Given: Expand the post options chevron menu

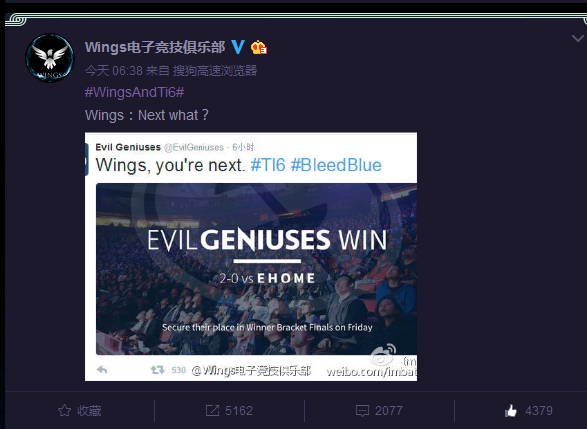Looking at the screenshot, I should [x=578, y=38].
